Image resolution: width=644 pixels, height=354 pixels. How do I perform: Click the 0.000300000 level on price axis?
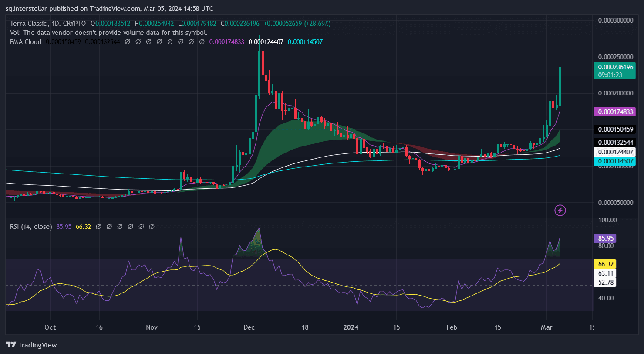point(615,20)
